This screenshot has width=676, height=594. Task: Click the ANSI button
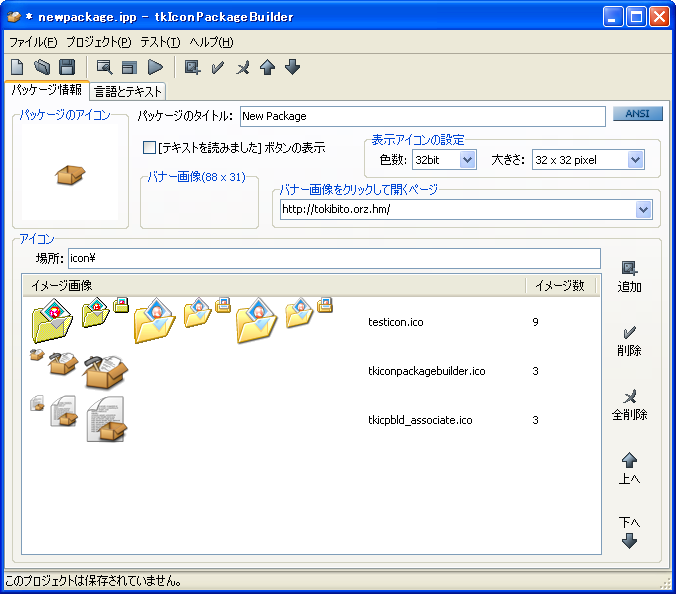tap(638, 113)
